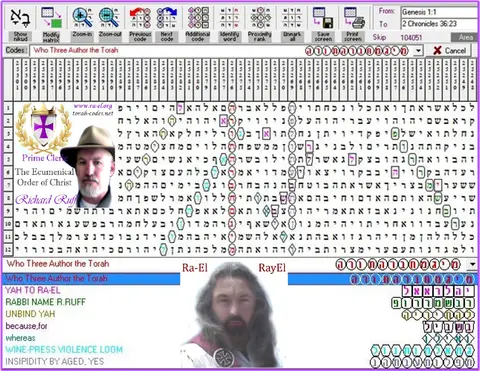Open the Proximity rank tool
This screenshot has height=371, width=480.
coord(260,18)
